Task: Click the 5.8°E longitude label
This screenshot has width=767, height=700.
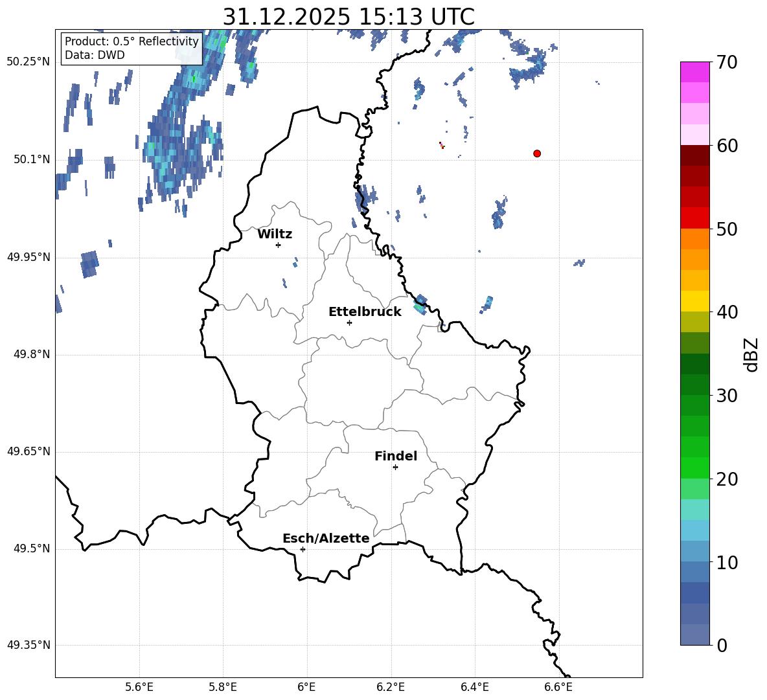Action: pyautogui.click(x=223, y=687)
